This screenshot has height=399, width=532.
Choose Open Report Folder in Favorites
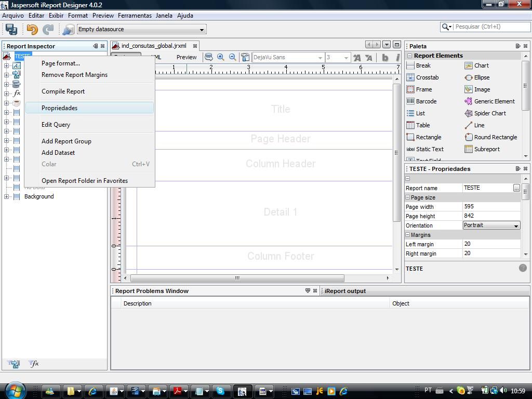[89, 181]
